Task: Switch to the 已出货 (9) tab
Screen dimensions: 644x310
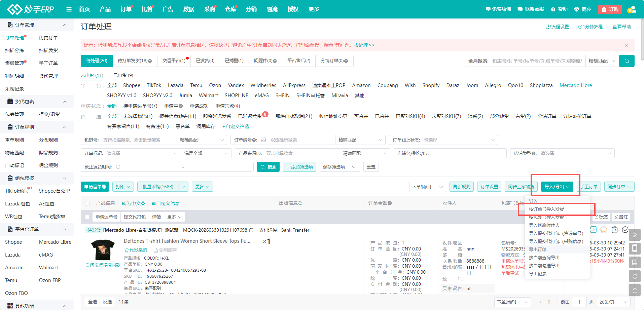Action: (x=123, y=75)
